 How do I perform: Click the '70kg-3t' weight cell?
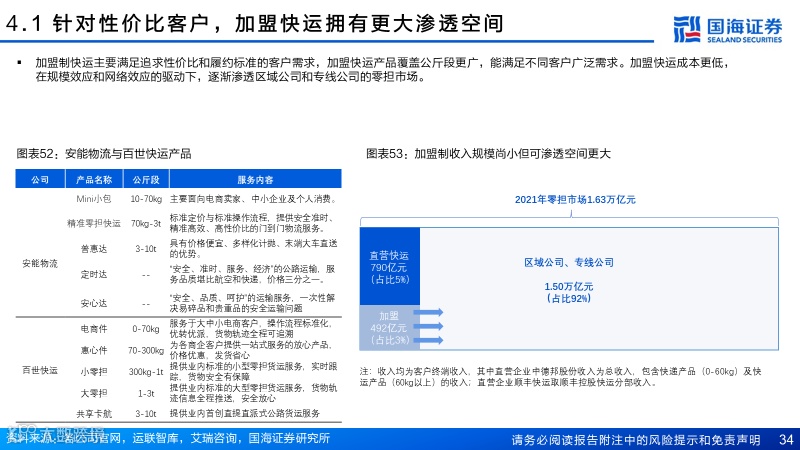pyautogui.click(x=146, y=223)
